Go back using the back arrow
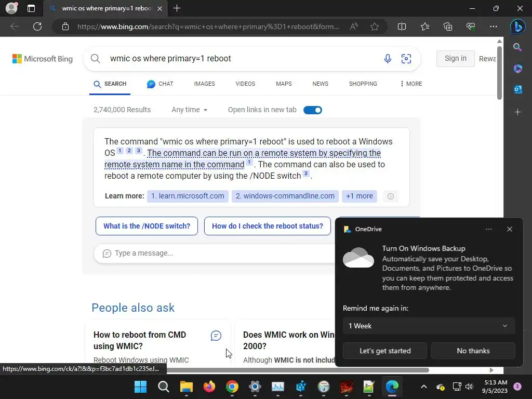The height and width of the screenshot is (399, 532). pyautogui.click(x=14, y=26)
